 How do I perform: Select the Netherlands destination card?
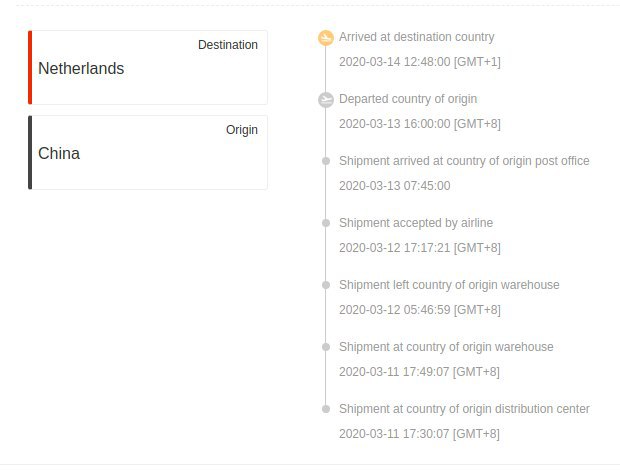click(x=150, y=67)
